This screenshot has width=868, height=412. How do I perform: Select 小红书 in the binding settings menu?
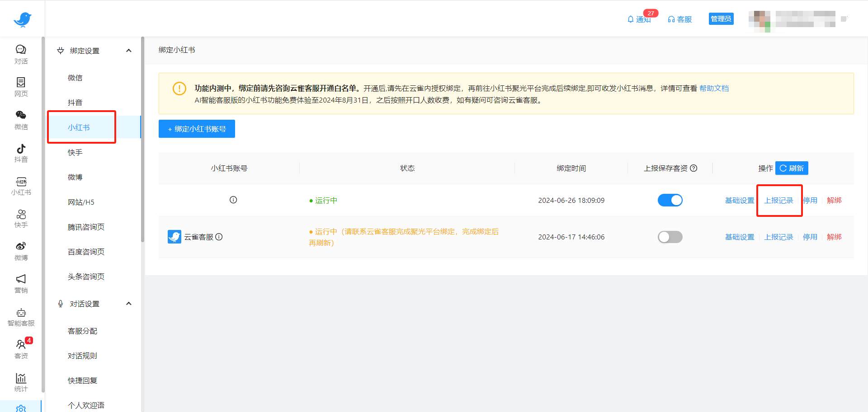(79, 127)
